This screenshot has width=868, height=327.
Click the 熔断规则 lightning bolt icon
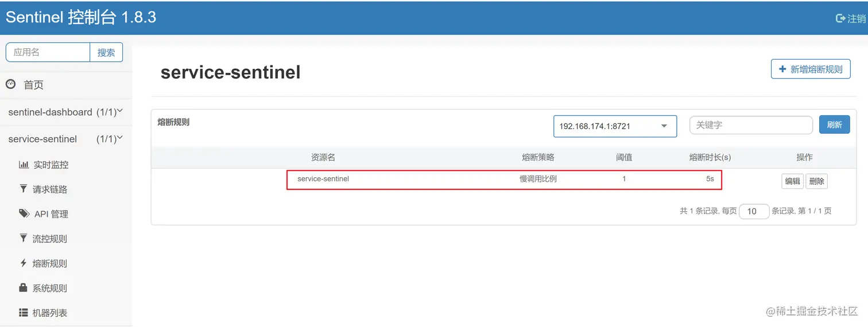pyautogui.click(x=24, y=263)
